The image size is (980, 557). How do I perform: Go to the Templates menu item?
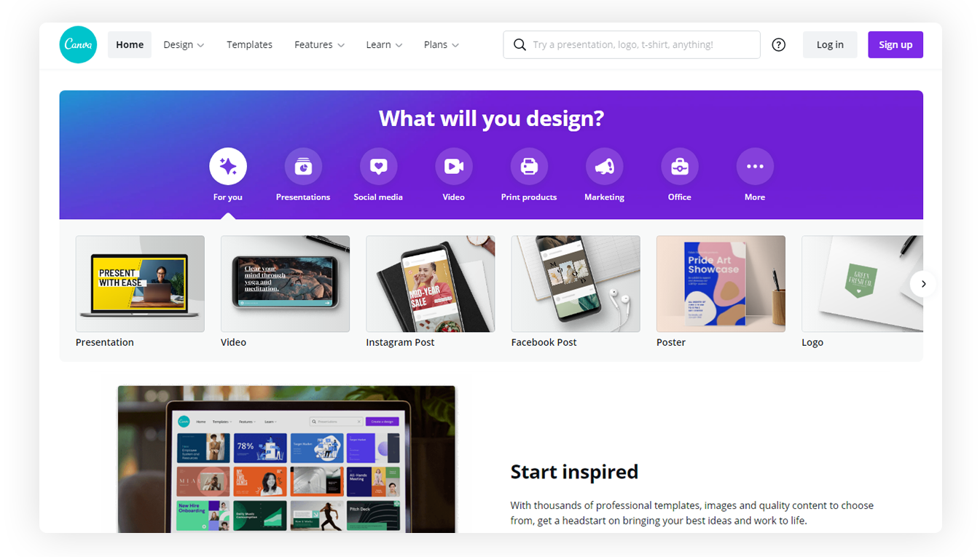pyautogui.click(x=249, y=44)
